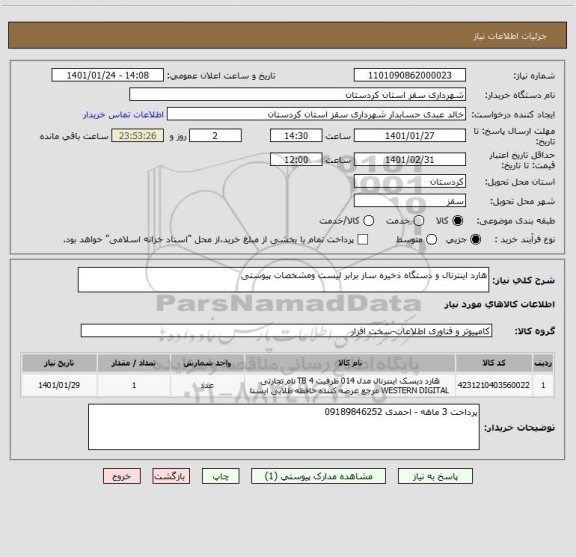Select the جزیی purchase type radio
576x557 pixels.
pos(476,240)
